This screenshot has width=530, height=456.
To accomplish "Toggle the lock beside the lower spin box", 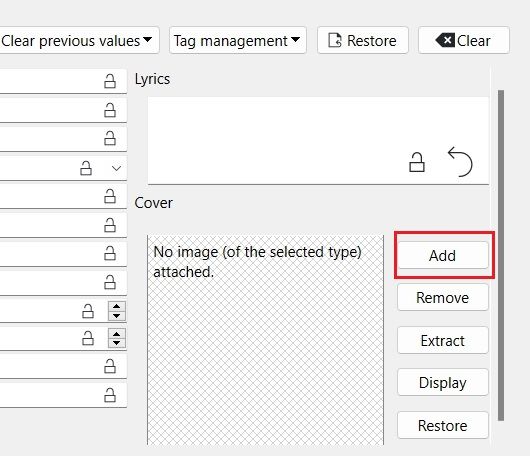I will 88,338.
